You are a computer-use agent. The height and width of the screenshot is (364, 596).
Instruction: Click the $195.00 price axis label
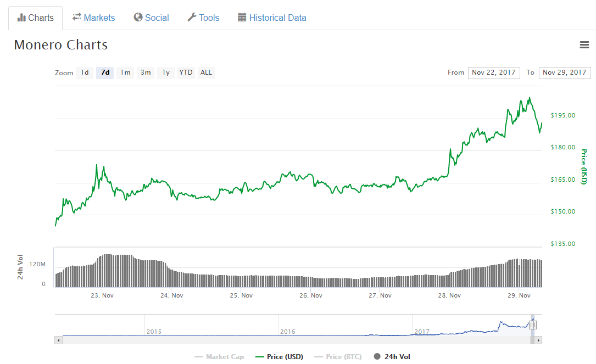point(563,115)
